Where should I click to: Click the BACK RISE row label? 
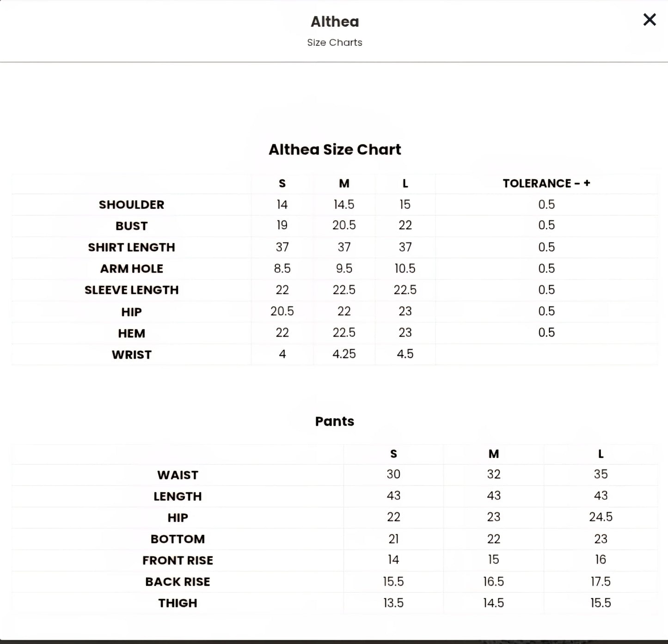tap(178, 582)
